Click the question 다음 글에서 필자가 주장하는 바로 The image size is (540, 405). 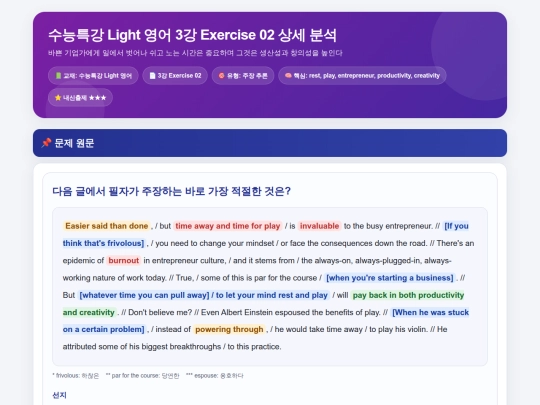172,191
